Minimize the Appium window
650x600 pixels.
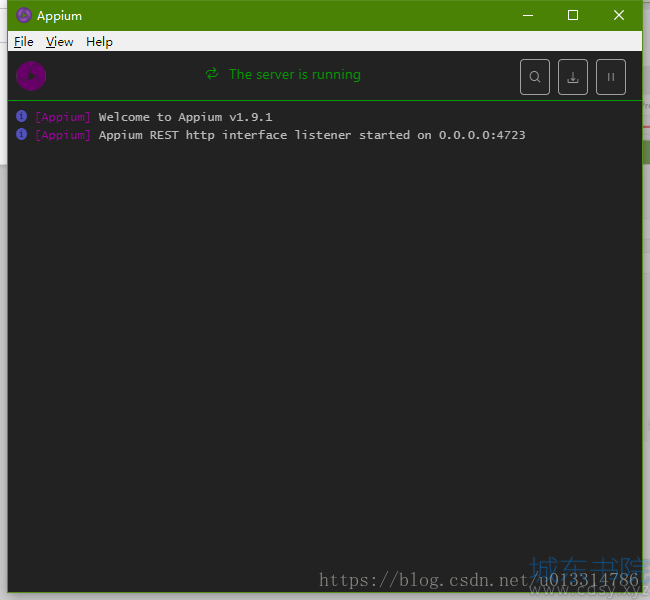528,15
